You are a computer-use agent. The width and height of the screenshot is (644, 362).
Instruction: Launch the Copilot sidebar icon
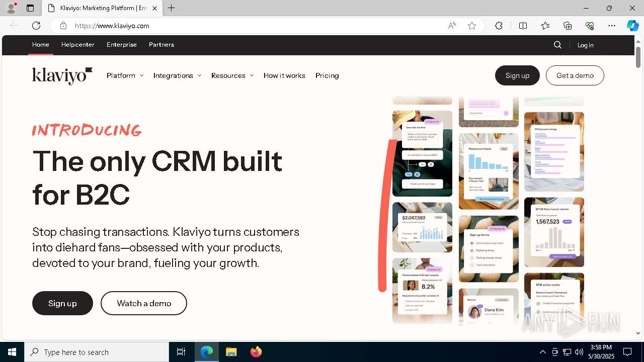(x=632, y=26)
